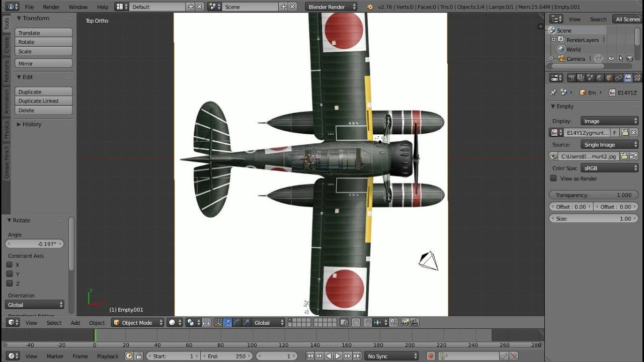Click the F fake user button
Image resolution: width=644 pixels, height=362 pixels.
(x=615, y=133)
